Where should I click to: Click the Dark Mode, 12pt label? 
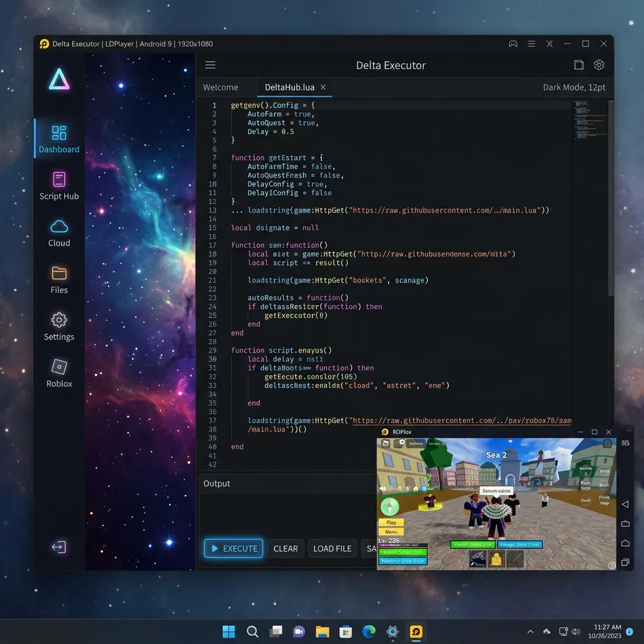click(x=574, y=87)
